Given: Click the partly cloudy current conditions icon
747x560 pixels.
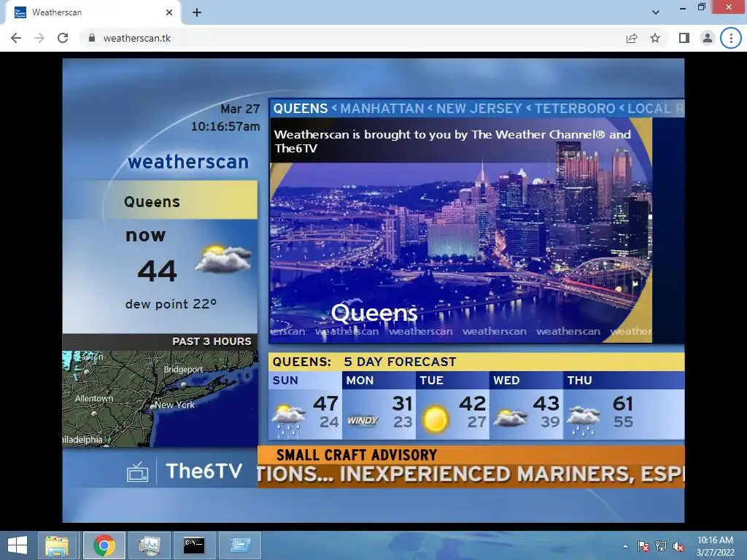Looking at the screenshot, I should tap(223, 259).
